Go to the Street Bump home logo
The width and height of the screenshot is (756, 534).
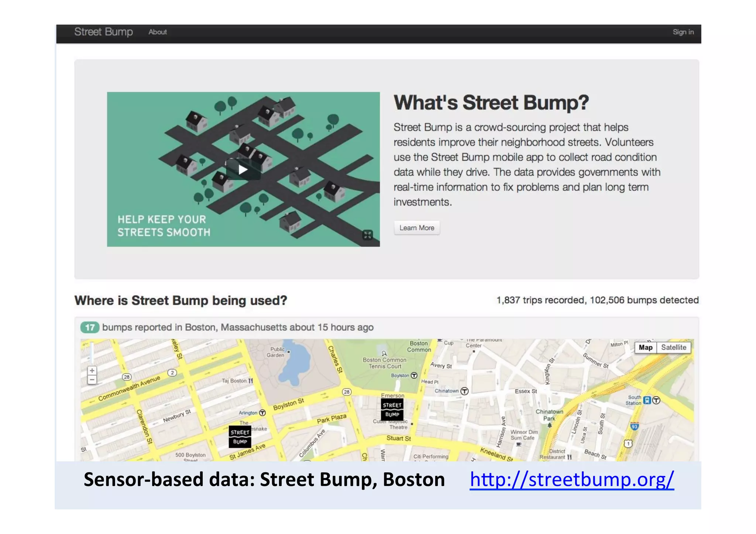(x=104, y=32)
